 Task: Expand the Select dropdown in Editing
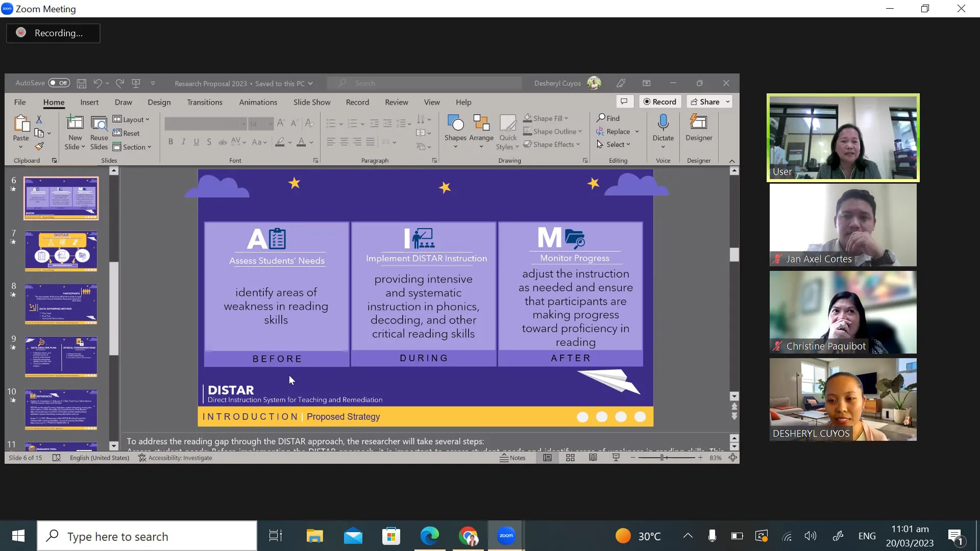point(613,144)
